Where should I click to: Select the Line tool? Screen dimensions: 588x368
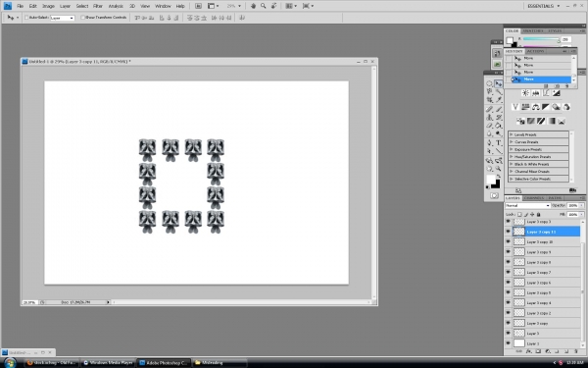[499, 151]
